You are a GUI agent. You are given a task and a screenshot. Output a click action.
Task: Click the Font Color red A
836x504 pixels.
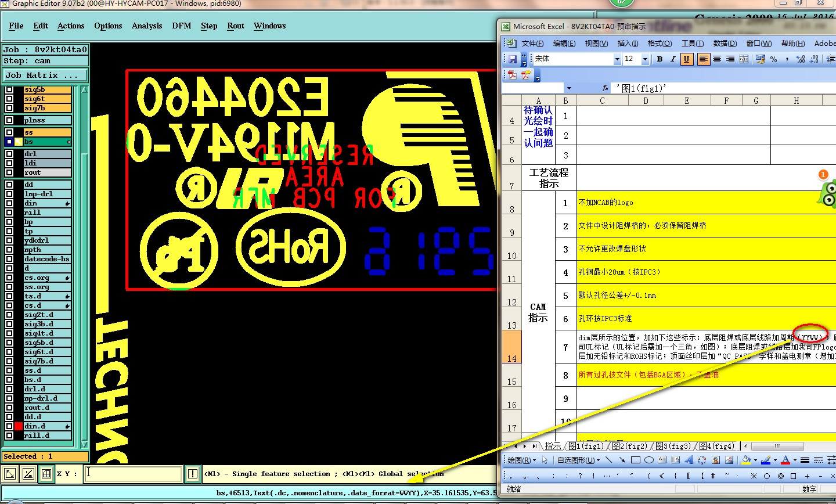click(785, 460)
